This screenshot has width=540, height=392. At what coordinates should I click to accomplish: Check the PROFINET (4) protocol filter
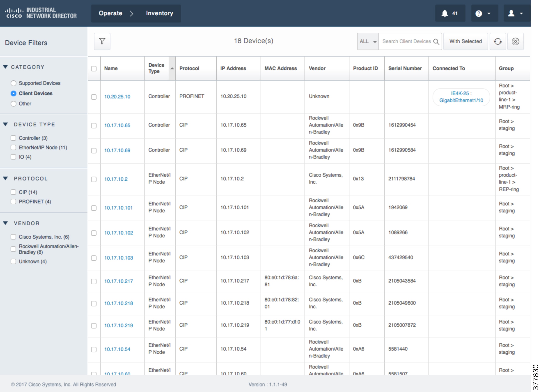13,202
